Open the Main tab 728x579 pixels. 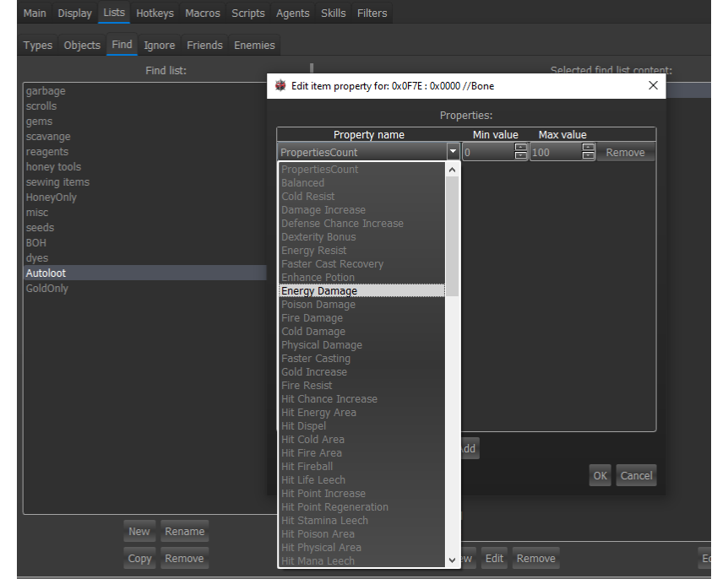point(35,13)
